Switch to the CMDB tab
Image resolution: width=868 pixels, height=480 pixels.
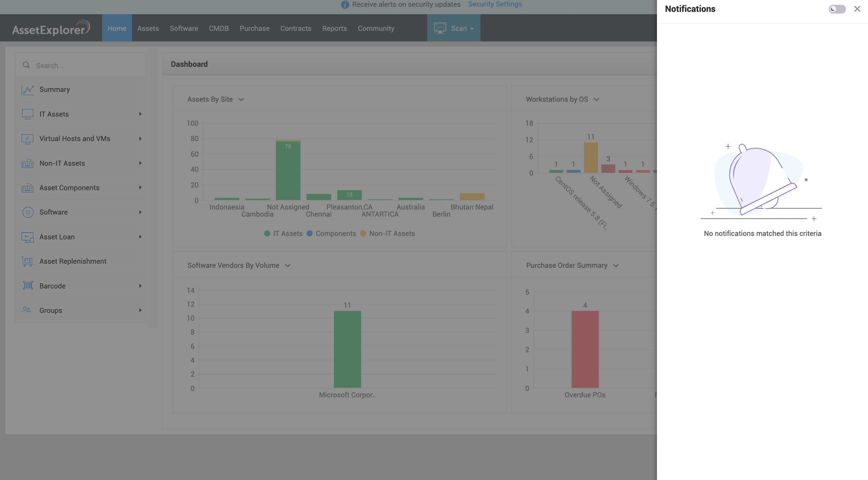pyautogui.click(x=219, y=28)
